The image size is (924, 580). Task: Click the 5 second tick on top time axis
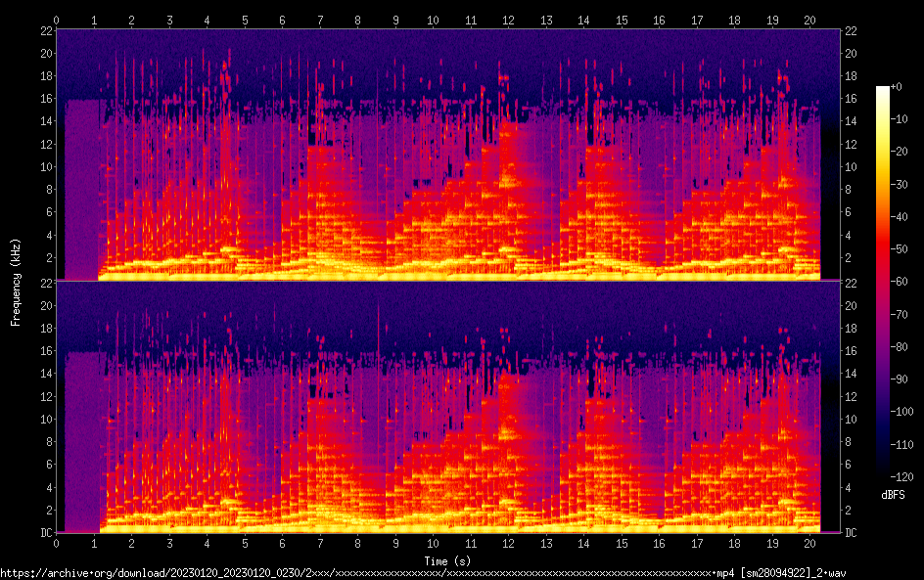pos(245,20)
